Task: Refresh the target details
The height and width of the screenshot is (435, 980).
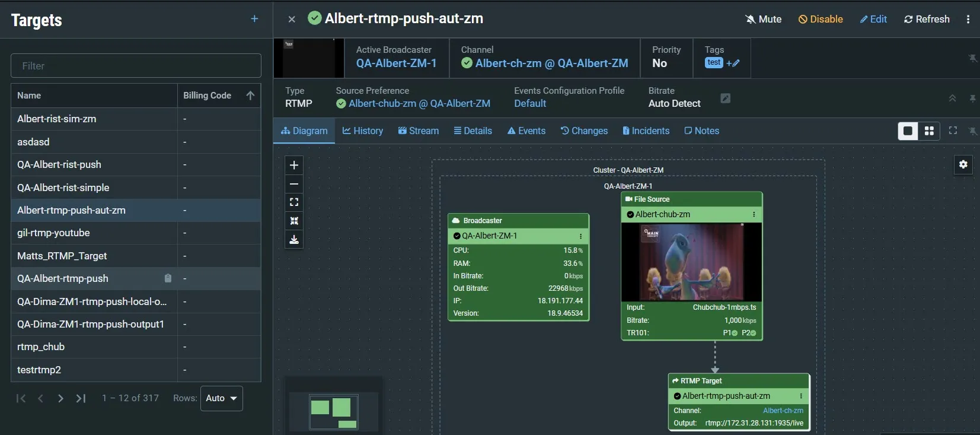Action: [x=927, y=19]
